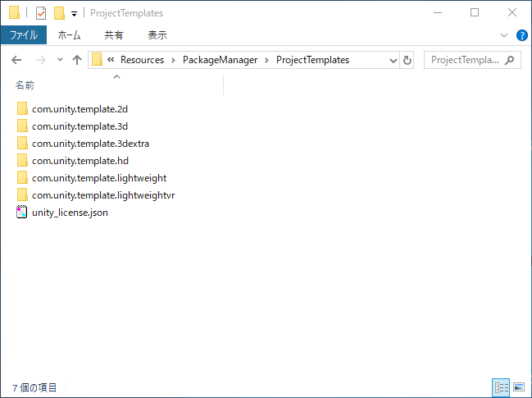The height and width of the screenshot is (398, 532).
Task: Refresh the ProjectTemplates folder view
Action: click(407, 61)
